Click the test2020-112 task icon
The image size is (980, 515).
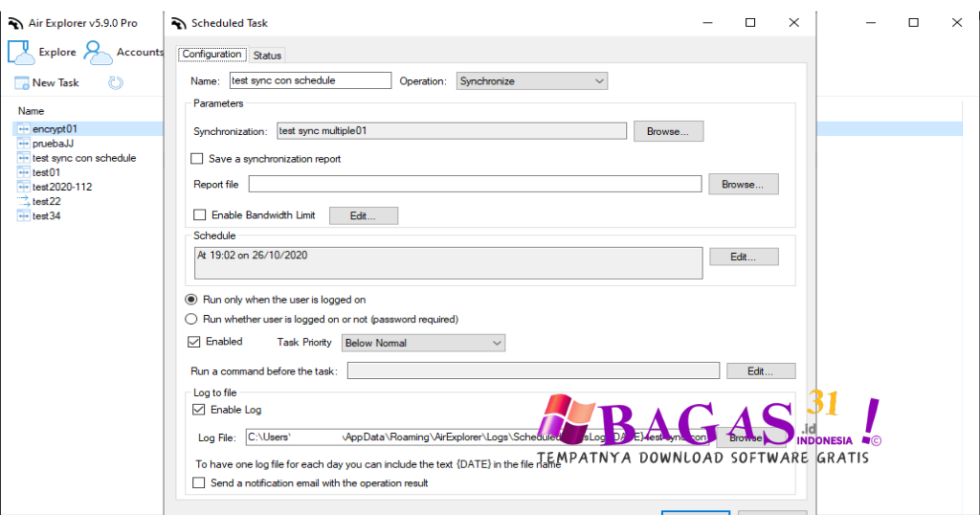click(x=24, y=187)
